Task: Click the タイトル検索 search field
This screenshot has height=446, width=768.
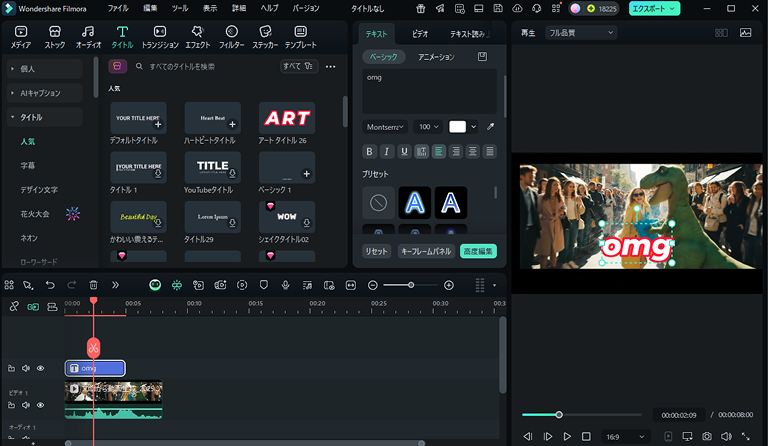Action: [x=205, y=66]
